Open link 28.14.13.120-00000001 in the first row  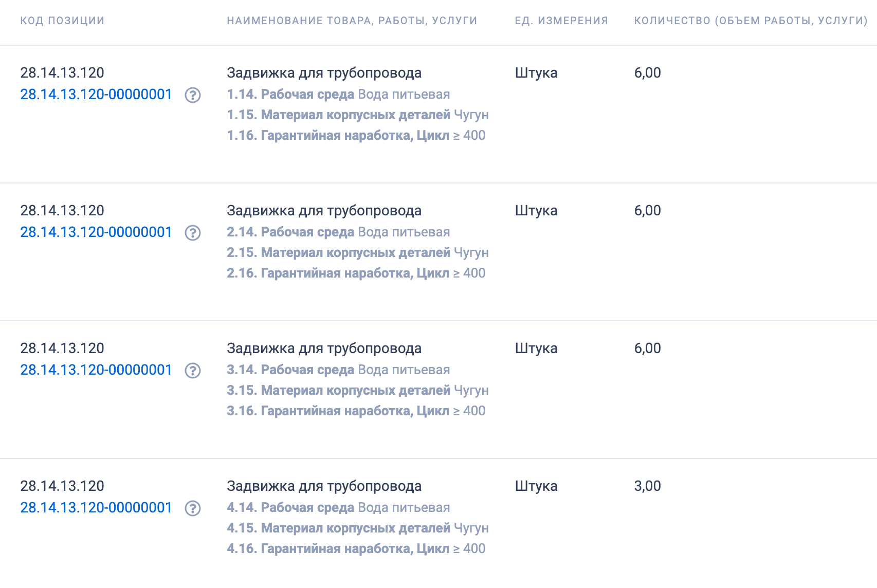tap(96, 95)
